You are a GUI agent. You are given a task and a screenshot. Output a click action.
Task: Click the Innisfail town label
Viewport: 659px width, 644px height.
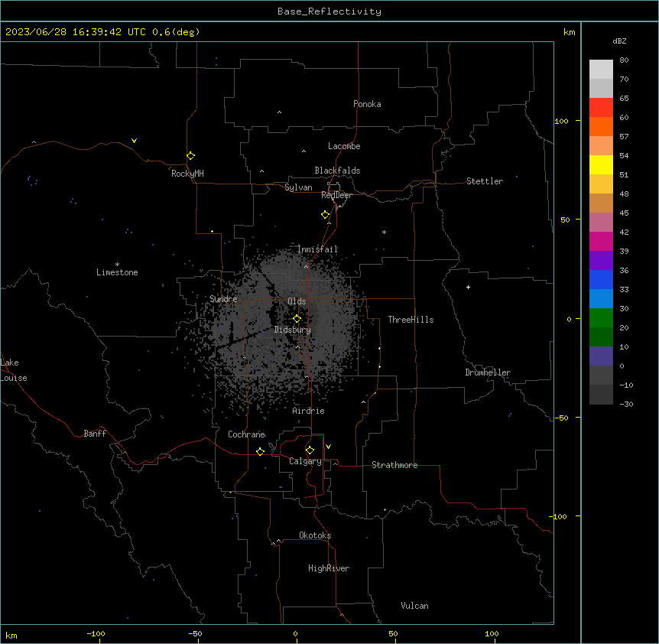pos(317,249)
